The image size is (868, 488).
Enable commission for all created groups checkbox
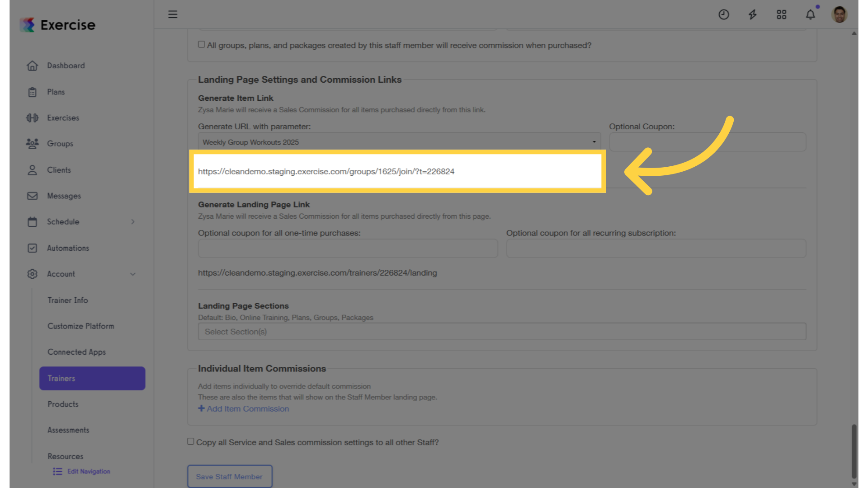pyautogui.click(x=202, y=44)
